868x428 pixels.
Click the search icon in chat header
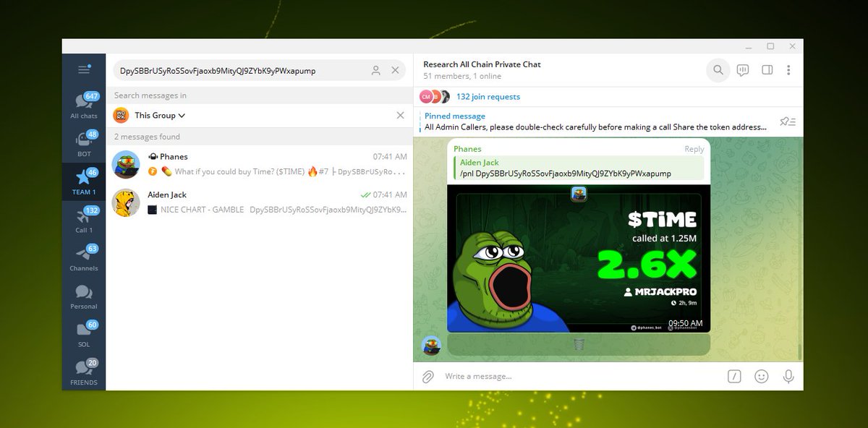coord(718,70)
